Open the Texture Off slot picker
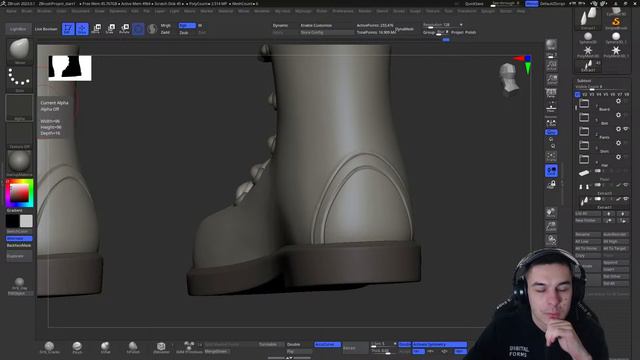 point(19,135)
